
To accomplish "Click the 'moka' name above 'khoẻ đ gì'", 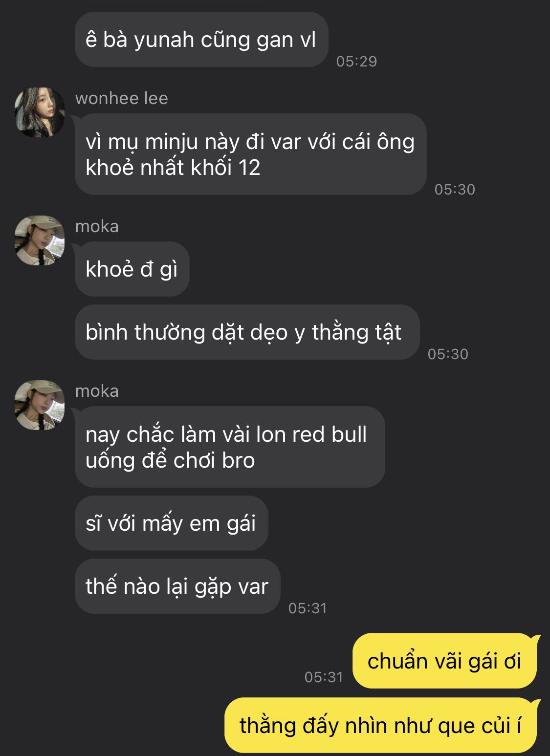I will 97,226.
